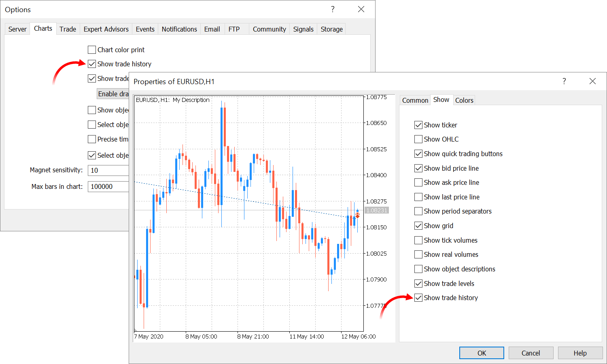Select the Expert Advisors tab
Screen dimensions: 607x364
point(106,29)
